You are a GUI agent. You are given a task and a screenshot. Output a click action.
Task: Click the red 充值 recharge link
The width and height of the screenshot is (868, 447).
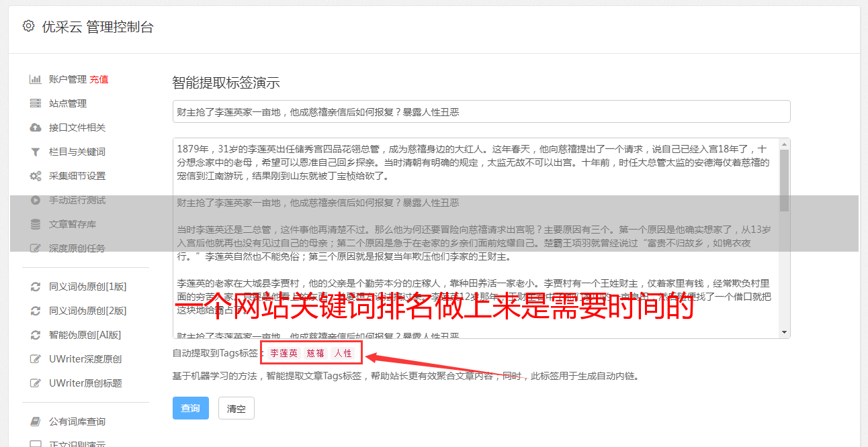[x=99, y=79]
